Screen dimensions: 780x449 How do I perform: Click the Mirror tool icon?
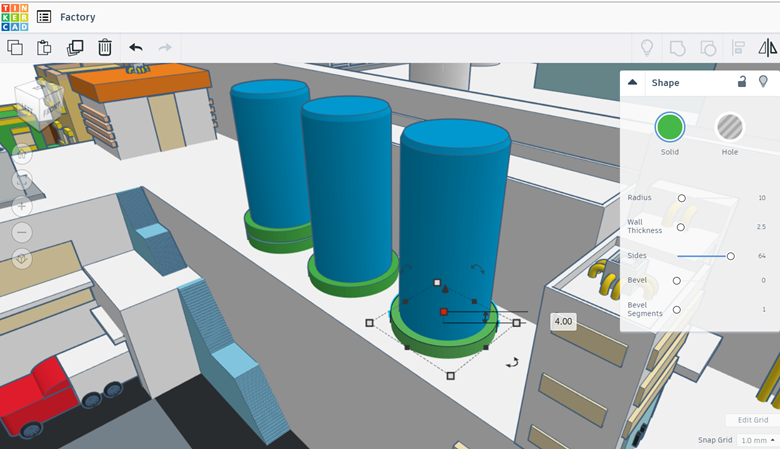(768, 48)
